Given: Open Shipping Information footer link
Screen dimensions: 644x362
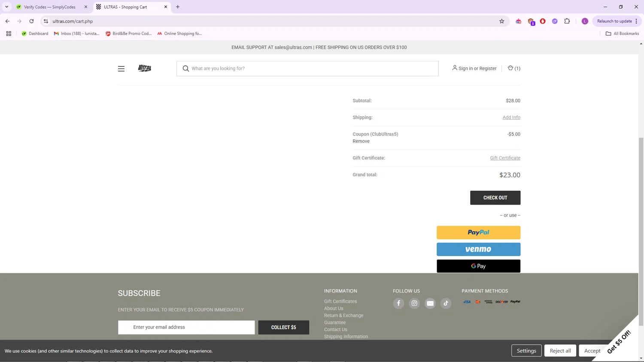Looking at the screenshot, I should (346, 337).
